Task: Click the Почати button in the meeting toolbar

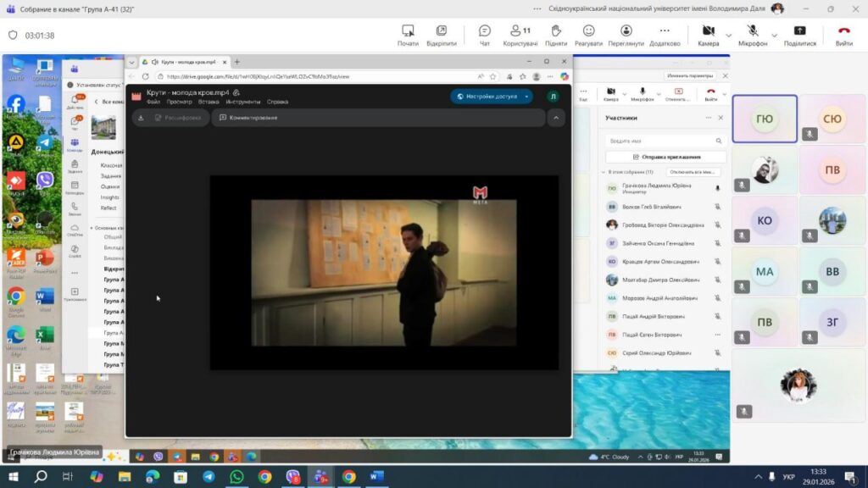Action: coord(408,34)
